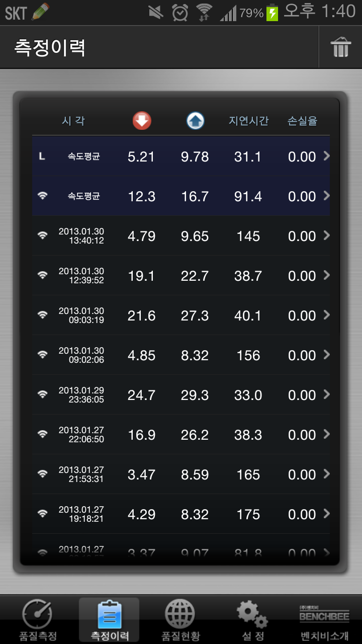The height and width of the screenshot is (644, 362).
Task: Click download value 3.47
Action: [x=141, y=475]
